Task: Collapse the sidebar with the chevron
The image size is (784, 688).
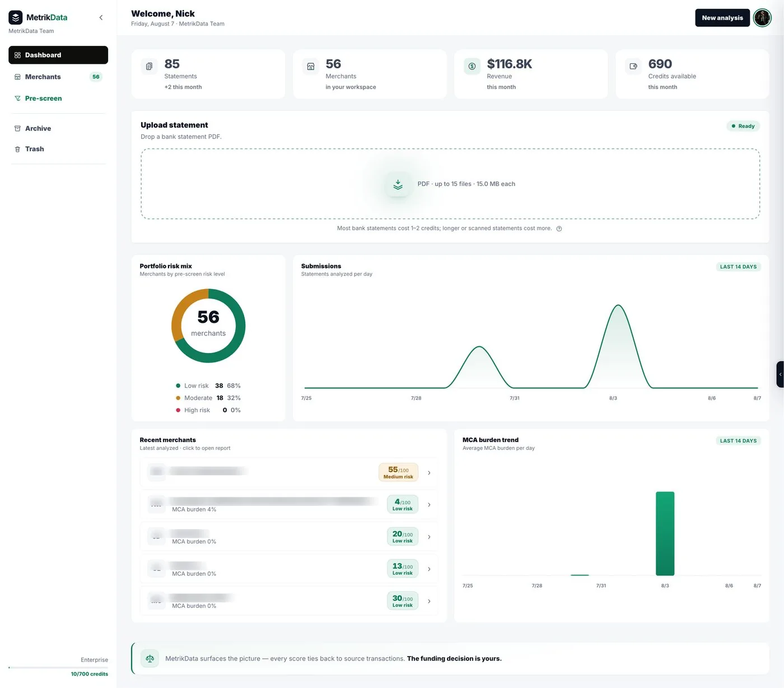Action: [x=101, y=17]
